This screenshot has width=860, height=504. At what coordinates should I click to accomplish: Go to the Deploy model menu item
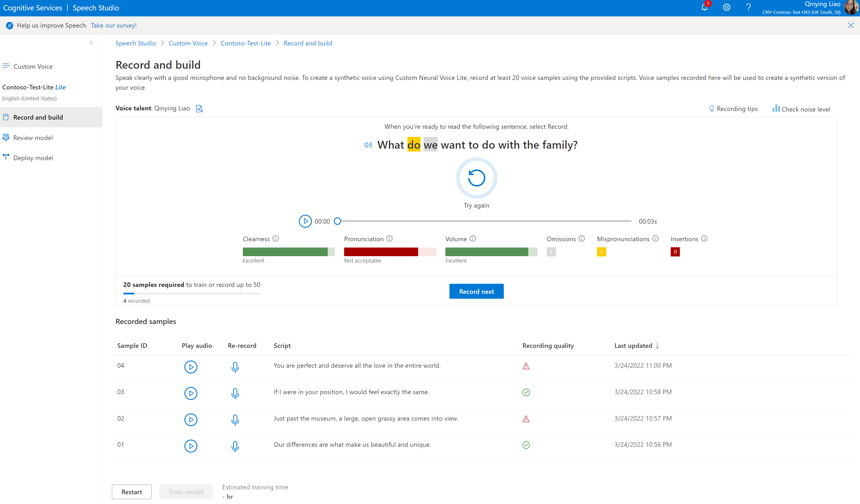click(x=33, y=158)
